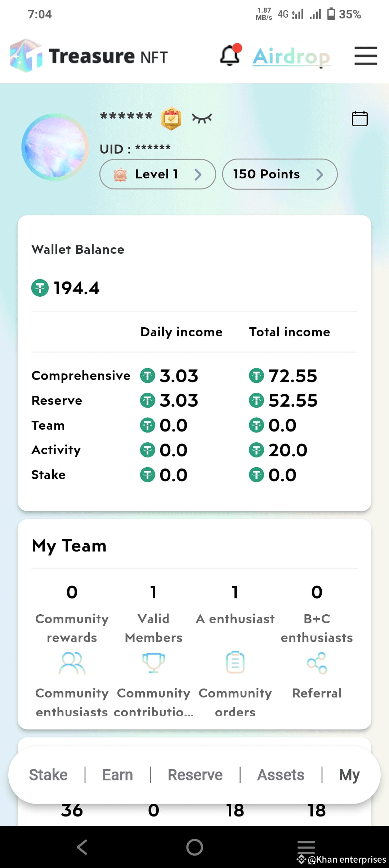The width and height of the screenshot is (389, 868).
Task: Switch to the Earn tab
Action: pyautogui.click(x=117, y=775)
